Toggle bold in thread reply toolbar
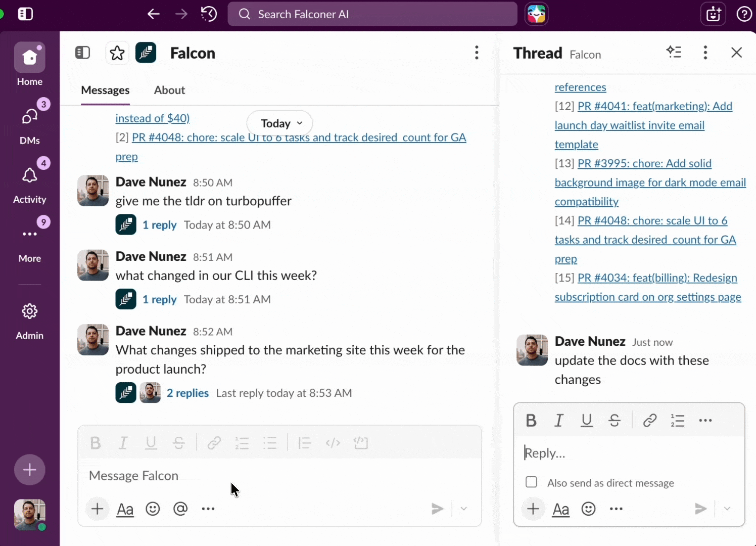756x546 pixels. pyautogui.click(x=531, y=420)
